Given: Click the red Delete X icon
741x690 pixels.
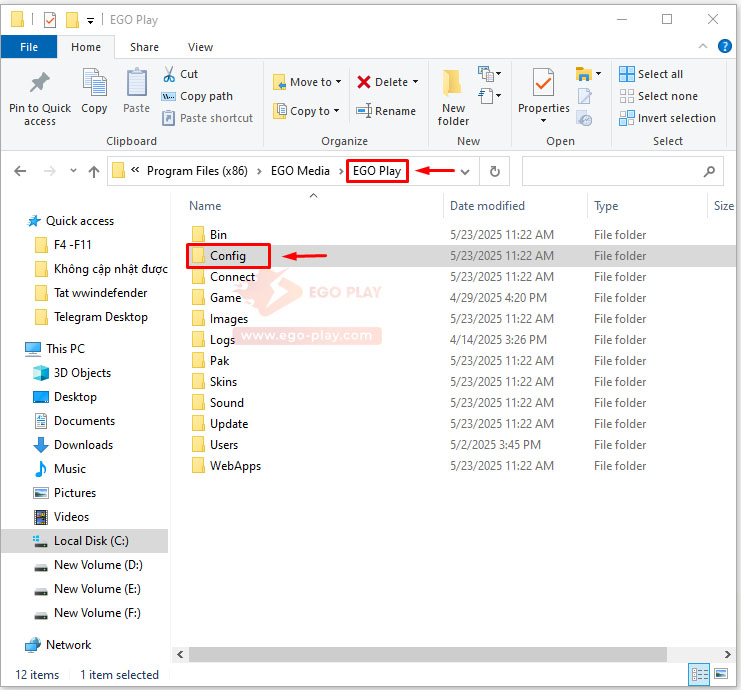Looking at the screenshot, I should [363, 82].
